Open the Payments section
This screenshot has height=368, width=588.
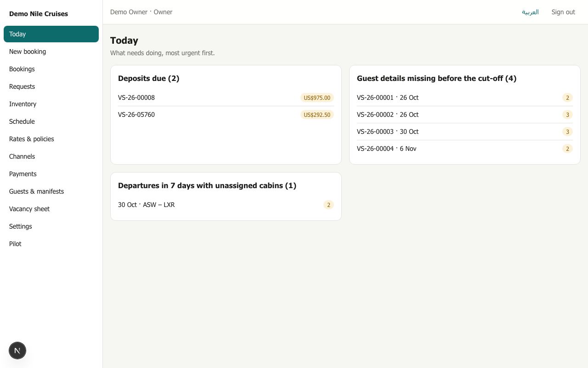click(51, 174)
